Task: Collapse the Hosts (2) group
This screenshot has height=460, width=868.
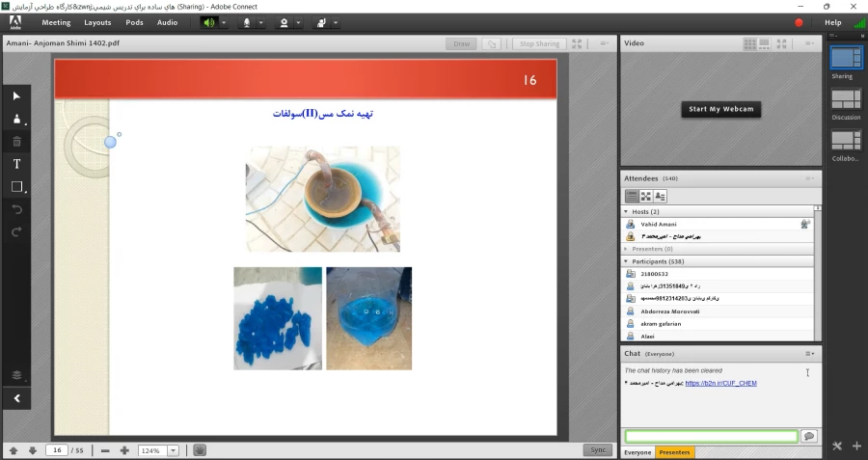Action: (627, 211)
